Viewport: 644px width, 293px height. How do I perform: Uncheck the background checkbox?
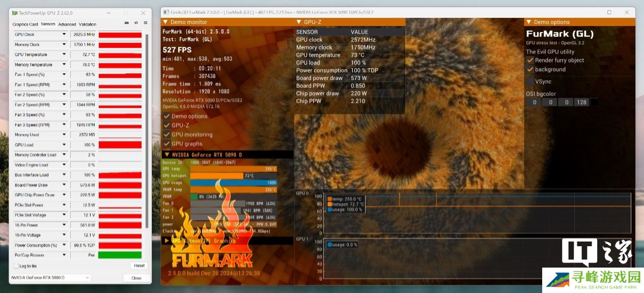coord(530,69)
